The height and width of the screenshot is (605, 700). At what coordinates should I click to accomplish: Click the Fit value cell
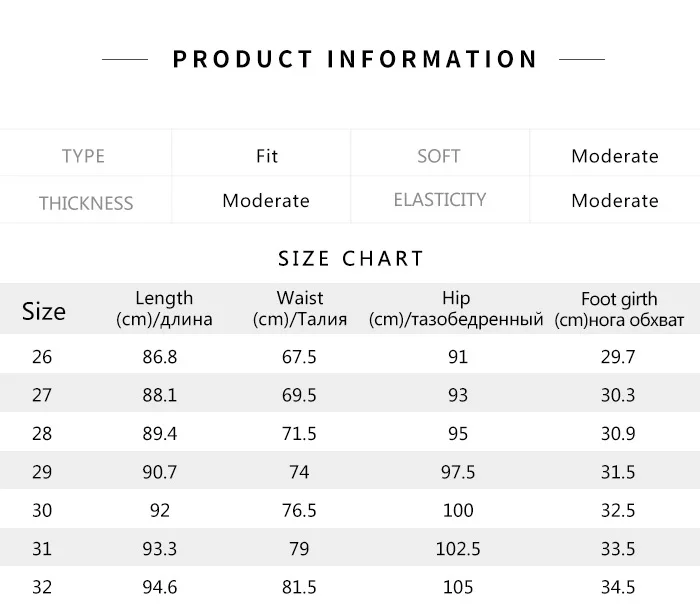(267, 156)
